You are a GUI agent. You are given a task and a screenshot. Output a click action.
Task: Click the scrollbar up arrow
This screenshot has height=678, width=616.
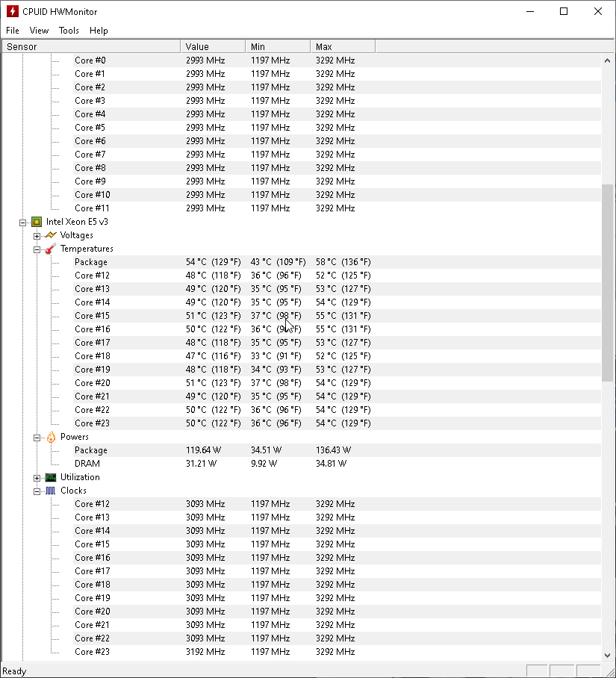coord(607,60)
